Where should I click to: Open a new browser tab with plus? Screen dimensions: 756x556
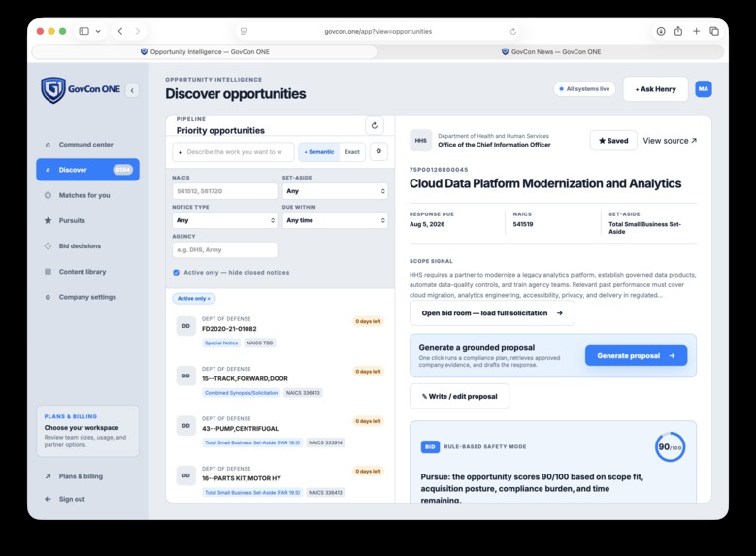696,31
